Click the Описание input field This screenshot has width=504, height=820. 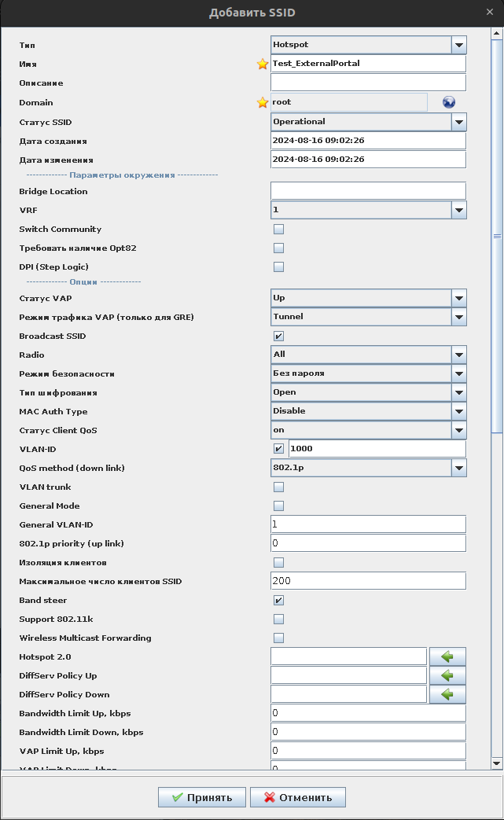point(368,83)
